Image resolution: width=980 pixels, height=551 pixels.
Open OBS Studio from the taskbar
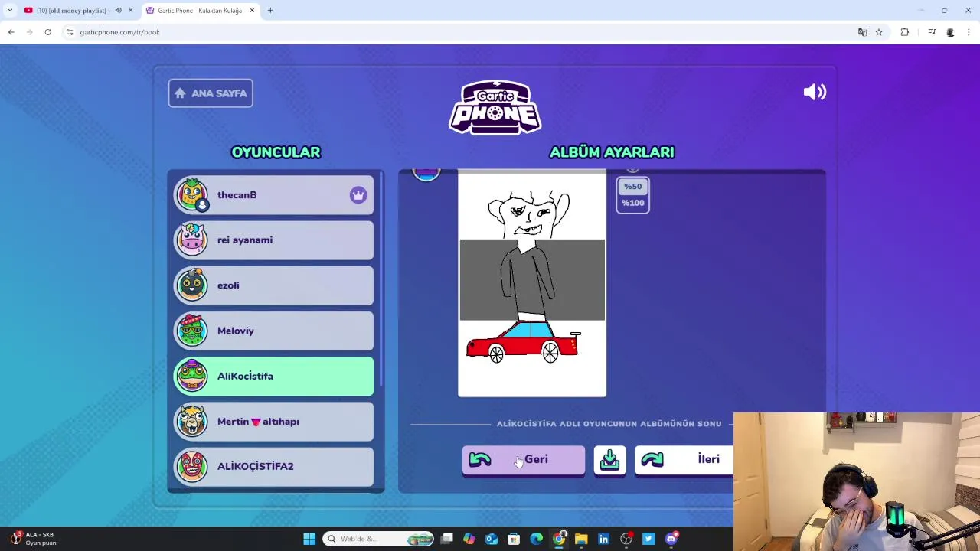[626, 539]
